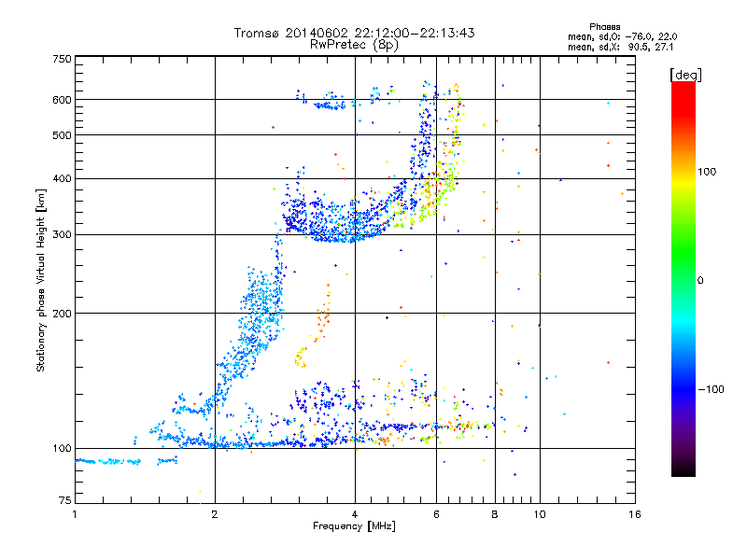Click the y-axis '600' tick label
The image size is (747, 560).
(x=63, y=100)
